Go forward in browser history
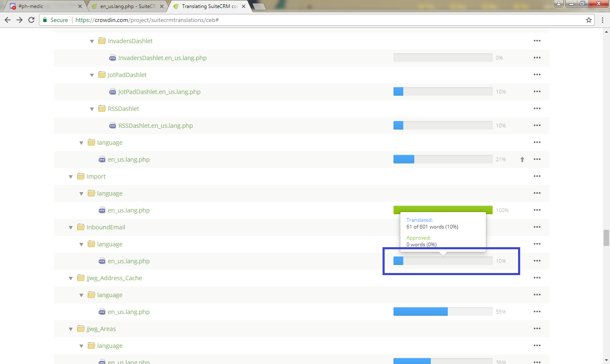The width and height of the screenshot is (610, 364). pyautogui.click(x=19, y=20)
